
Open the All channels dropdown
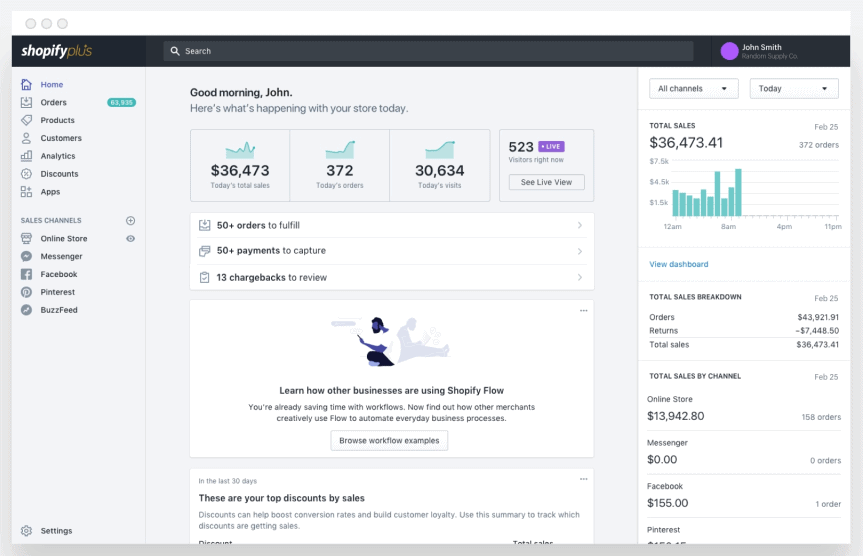[x=693, y=89]
